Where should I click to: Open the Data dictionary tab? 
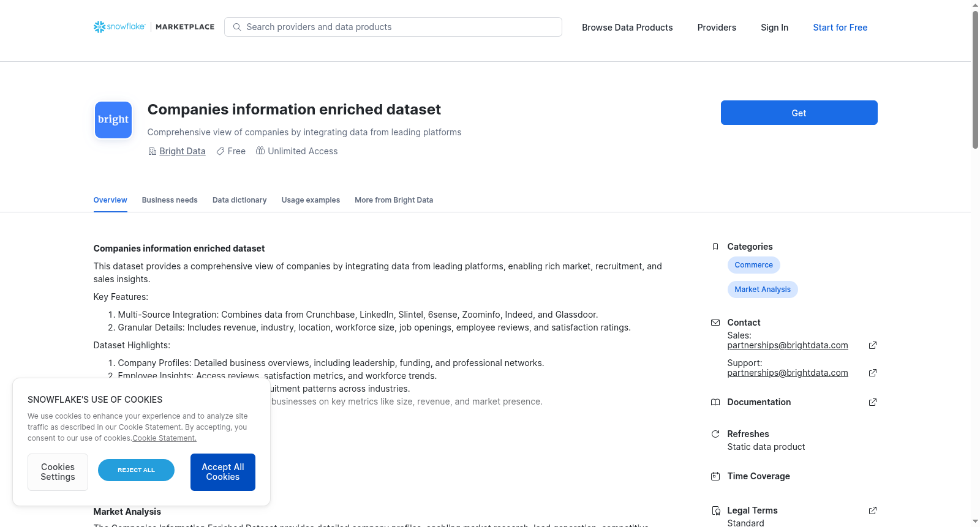(x=239, y=200)
